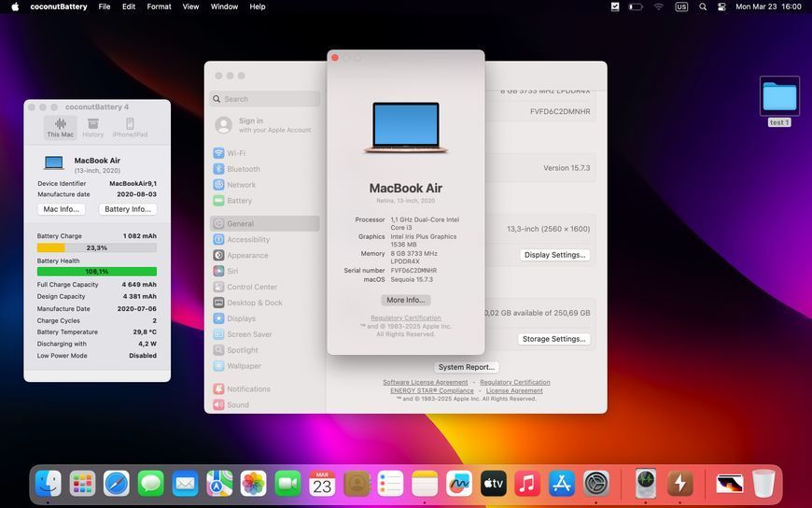Open Regulatory Certification link in About window
Image resolution: width=812 pixels, height=508 pixels.
[x=405, y=317]
